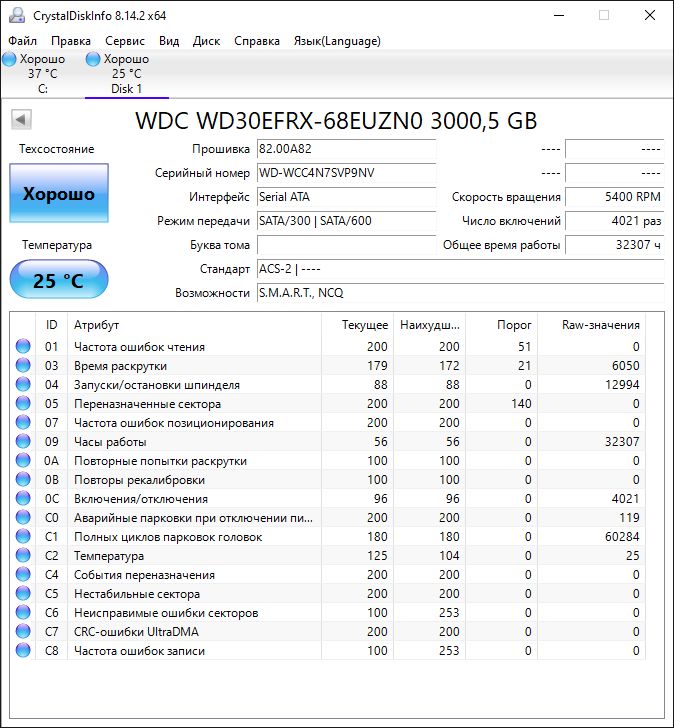The height and width of the screenshot is (728, 674).
Task: Click the CrystalDiskInfo app icon in title bar
Action: pyautogui.click(x=17, y=15)
